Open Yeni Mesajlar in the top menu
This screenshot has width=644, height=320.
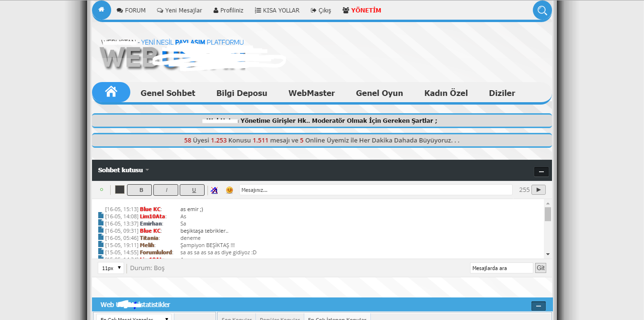[179, 10]
